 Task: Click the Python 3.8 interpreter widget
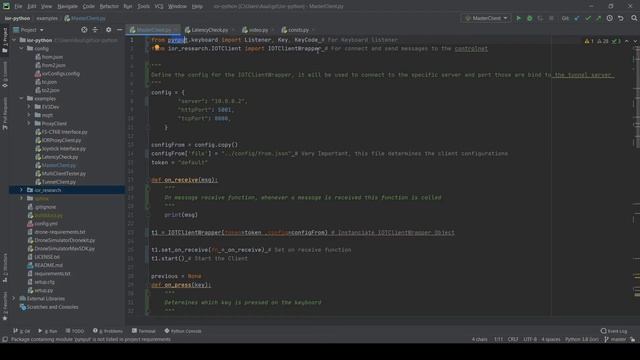[x=582, y=340]
